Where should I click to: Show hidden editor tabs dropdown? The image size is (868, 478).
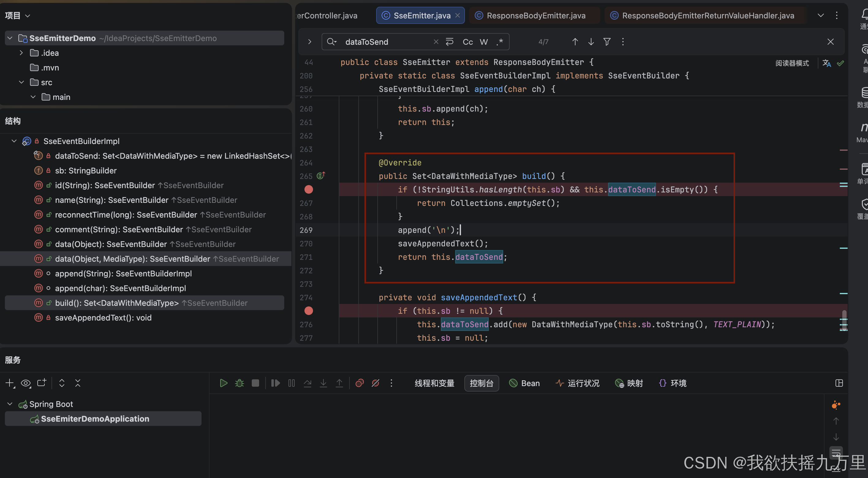pyautogui.click(x=821, y=16)
